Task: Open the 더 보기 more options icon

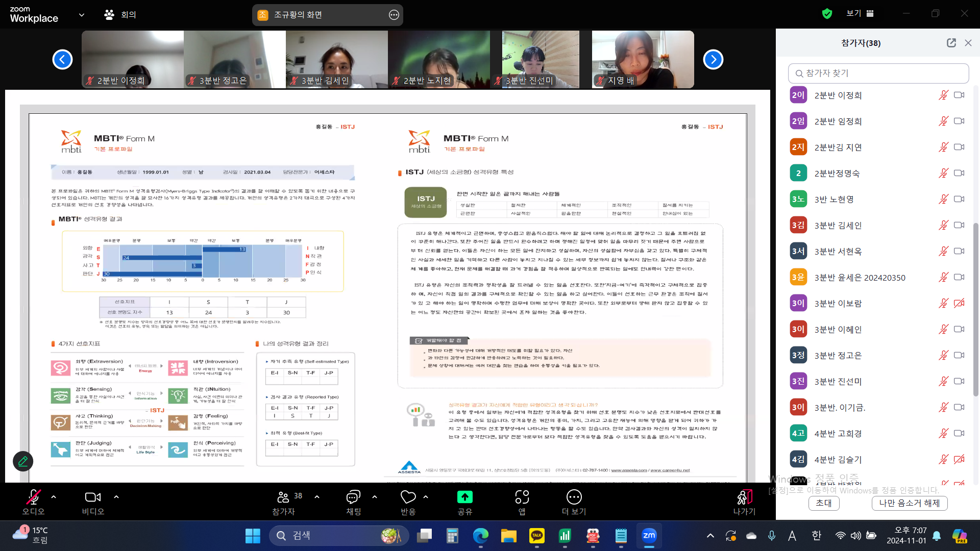Action: click(x=574, y=497)
